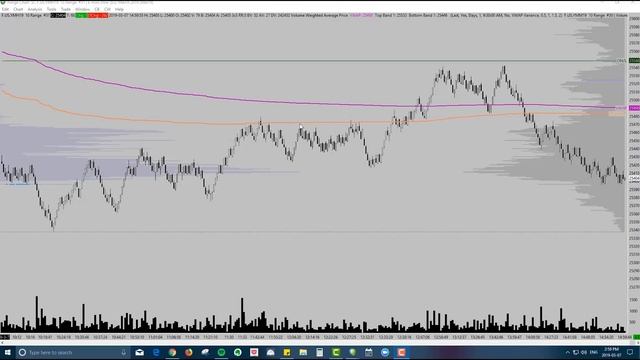
Task: Open the Chart menu
Action: coord(18,9)
